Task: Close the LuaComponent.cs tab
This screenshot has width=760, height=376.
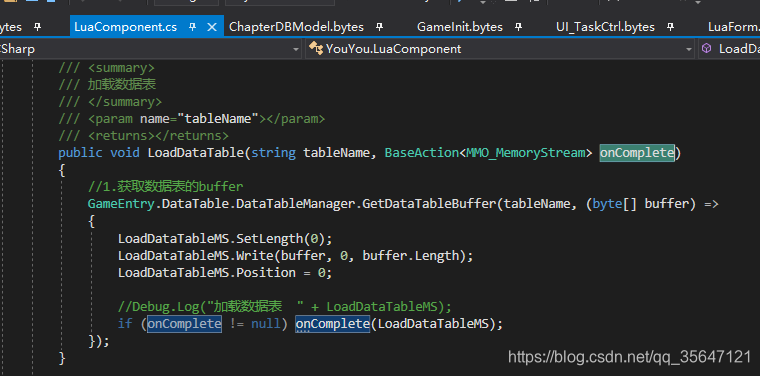Action: pyautogui.click(x=212, y=27)
